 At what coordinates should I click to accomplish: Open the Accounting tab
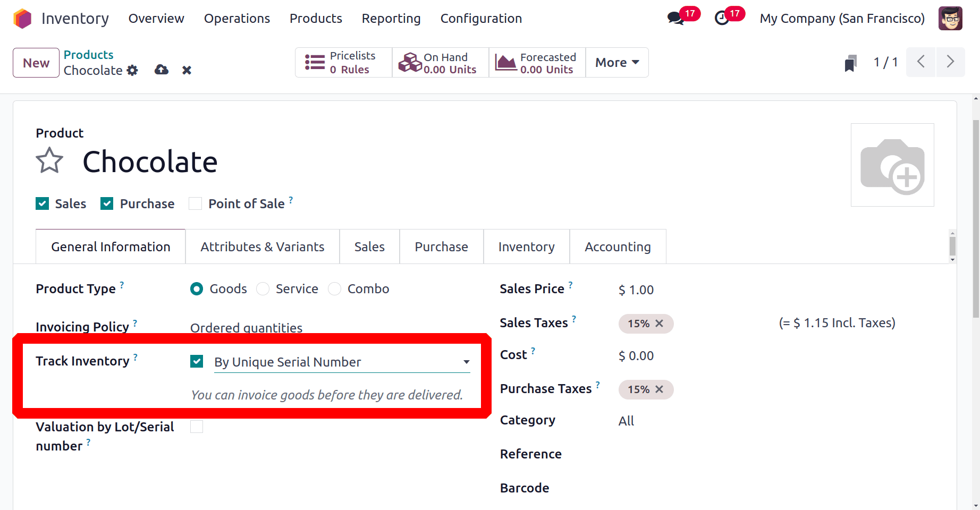(x=618, y=247)
